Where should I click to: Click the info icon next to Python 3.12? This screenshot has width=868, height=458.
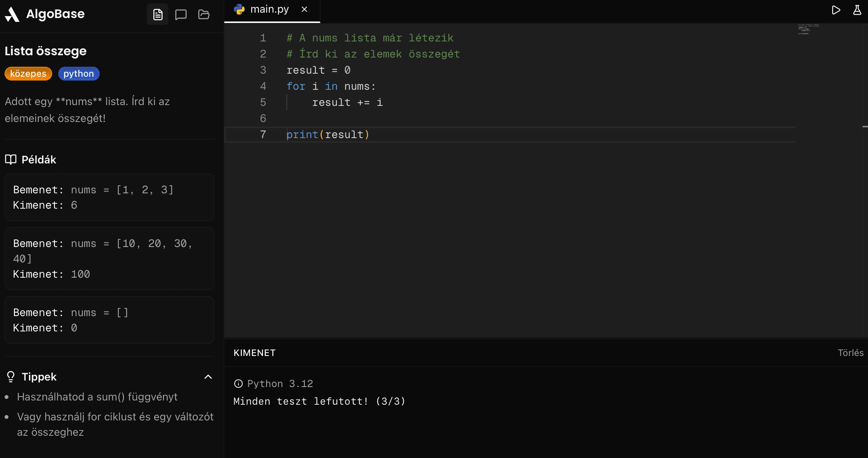point(238,384)
